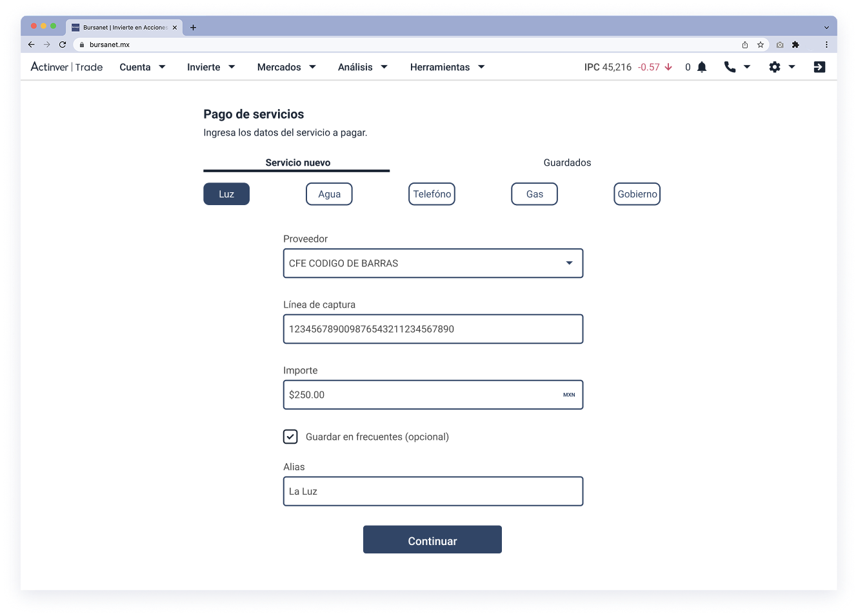The image size is (858, 616).
Task: Open the browser extensions puzzle icon
Action: pyautogui.click(x=795, y=45)
